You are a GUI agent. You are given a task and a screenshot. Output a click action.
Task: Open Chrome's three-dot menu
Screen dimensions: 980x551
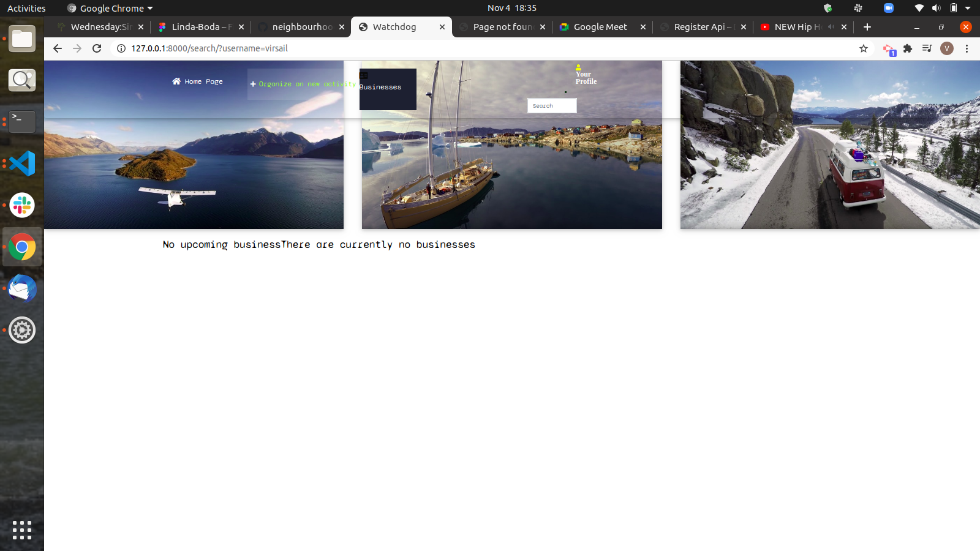coord(967,48)
